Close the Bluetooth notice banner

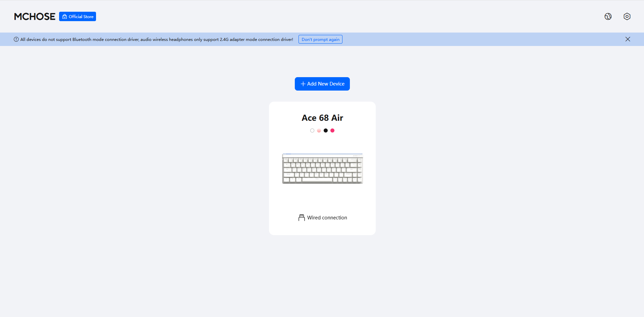tap(628, 39)
